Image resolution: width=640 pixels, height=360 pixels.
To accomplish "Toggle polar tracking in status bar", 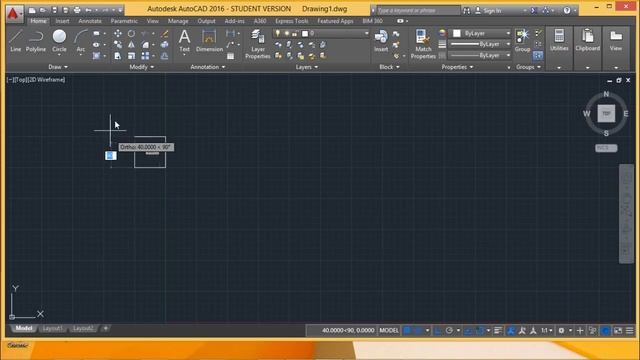I will coord(449,330).
